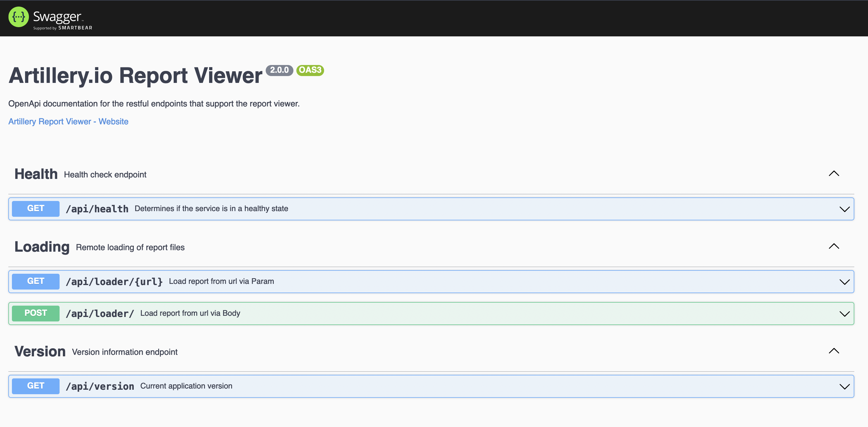Click the 2.0.0 version badge
The image size is (868, 427).
(279, 70)
